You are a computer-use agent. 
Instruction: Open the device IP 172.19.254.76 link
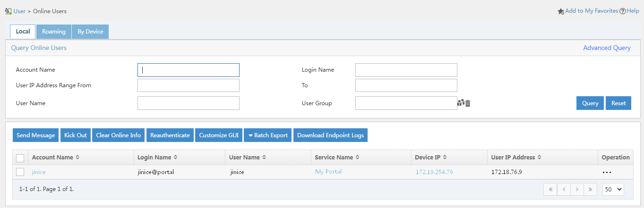coord(434,172)
